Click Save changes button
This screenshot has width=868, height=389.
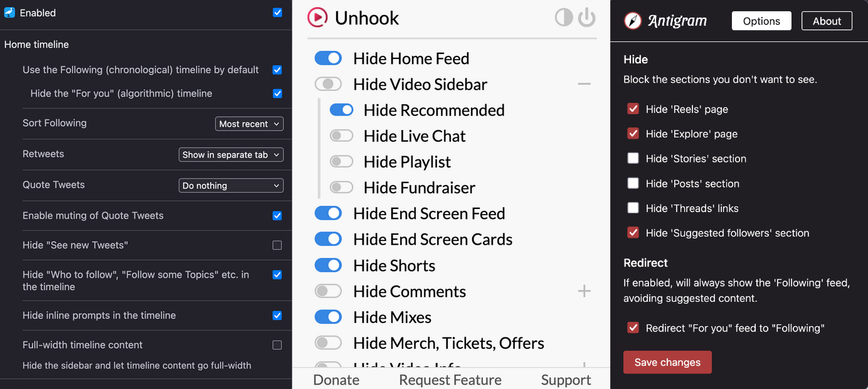[667, 362]
